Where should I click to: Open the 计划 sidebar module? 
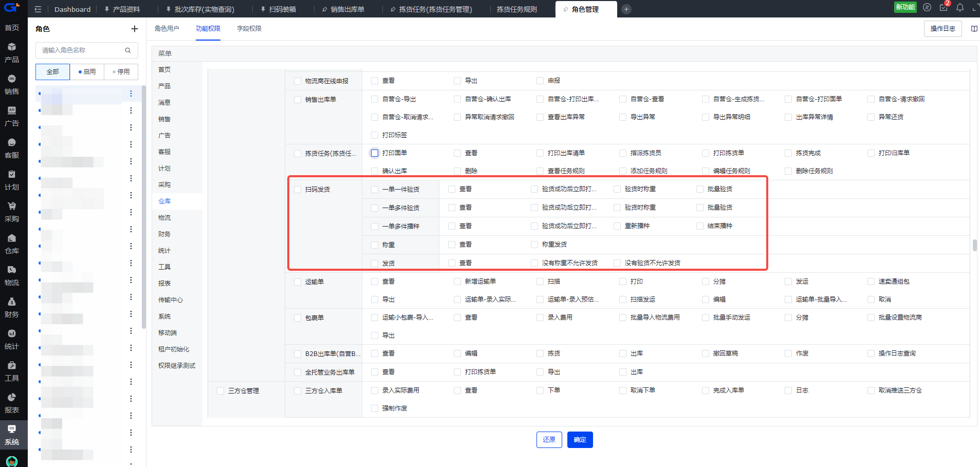click(x=12, y=180)
